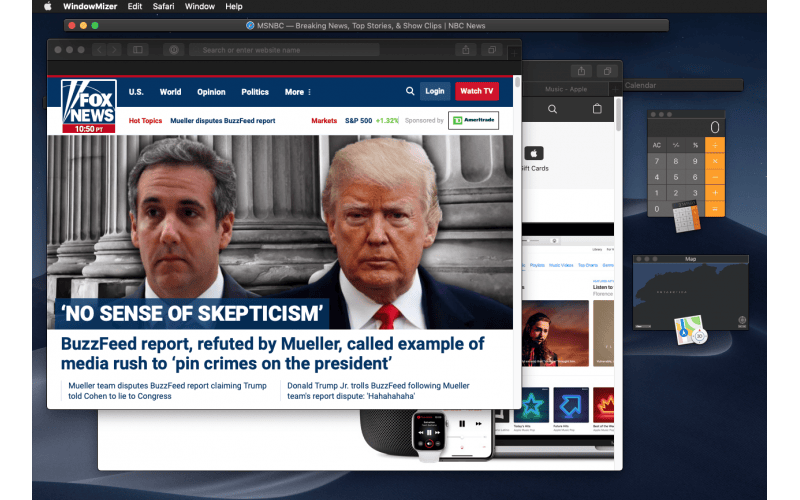Click the Cohen and Trump headline photo
This screenshot has height=500, width=800.
[x=280, y=232]
